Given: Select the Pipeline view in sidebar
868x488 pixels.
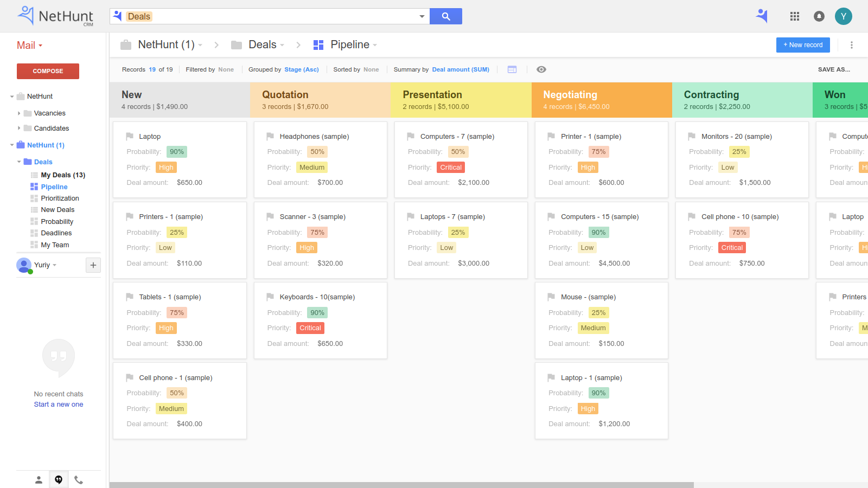Looking at the screenshot, I should coord(54,187).
